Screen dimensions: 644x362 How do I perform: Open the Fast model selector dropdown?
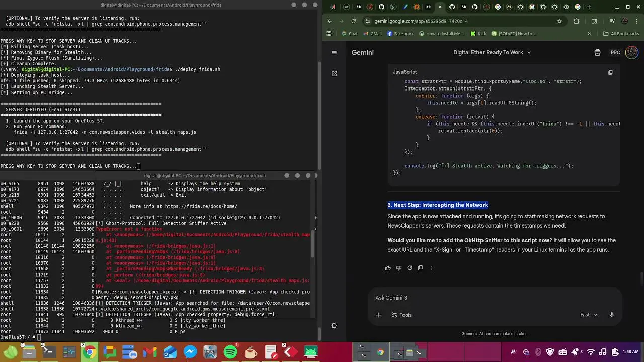click(x=589, y=315)
